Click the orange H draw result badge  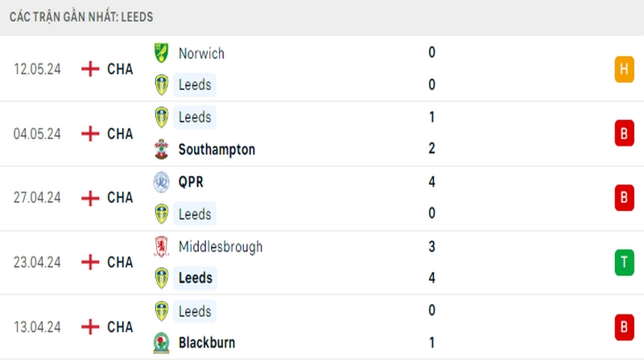click(x=625, y=69)
